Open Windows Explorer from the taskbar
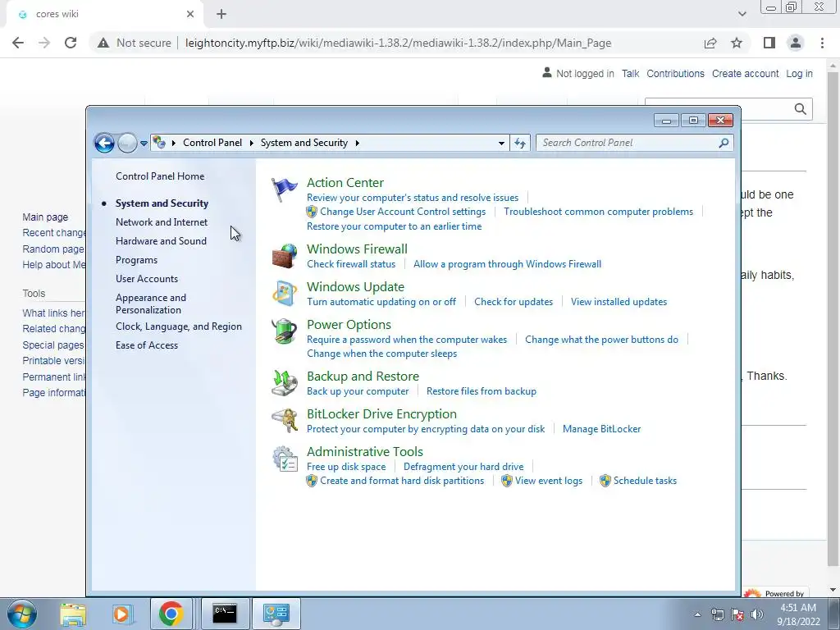The height and width of the screenshot is (630, 840). (73, 614)
